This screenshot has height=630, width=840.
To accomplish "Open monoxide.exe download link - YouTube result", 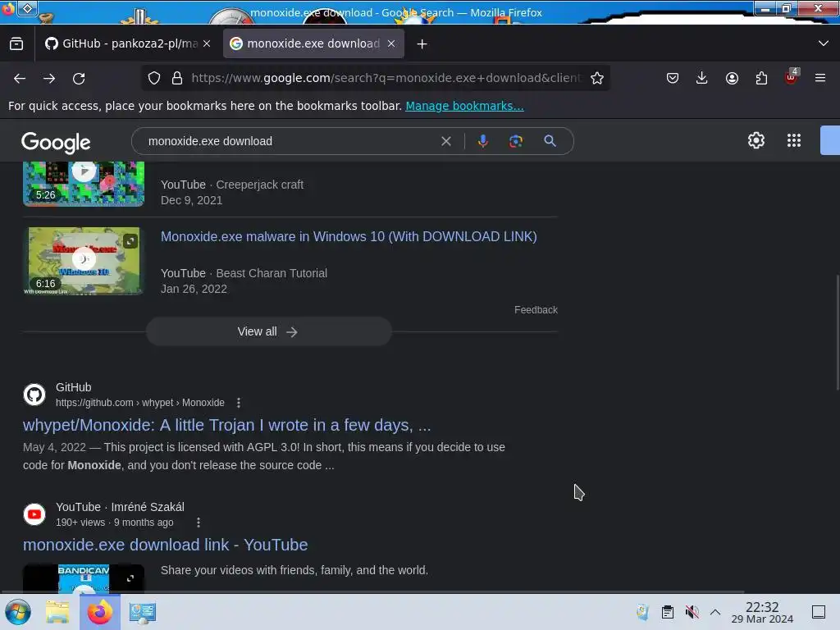I will [x=165, y=545].
